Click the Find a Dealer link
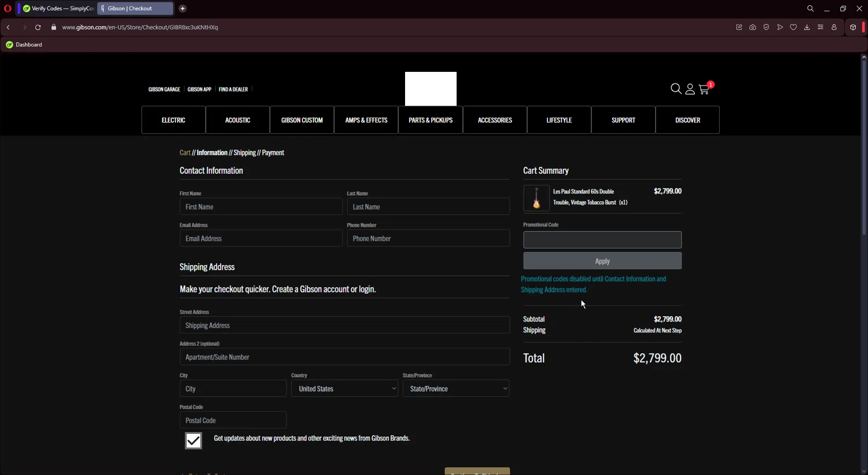Screen dimensions: 868x475 233,89
